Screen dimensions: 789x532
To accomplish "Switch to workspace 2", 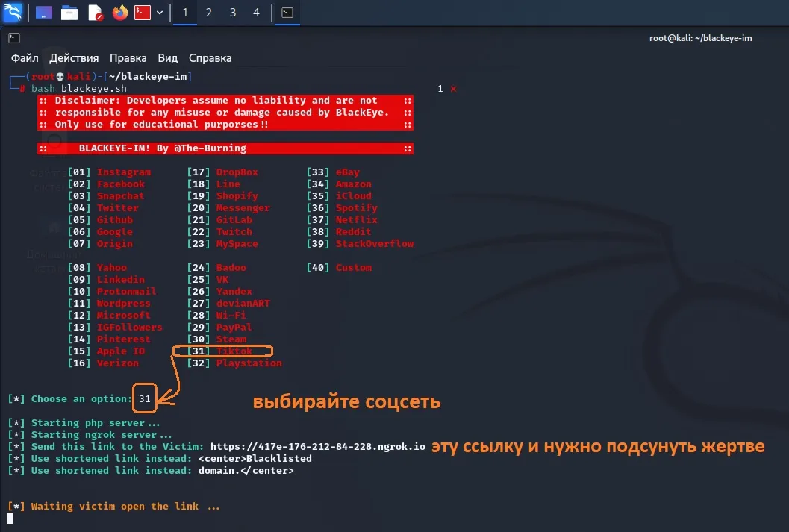I will (209, 13).
